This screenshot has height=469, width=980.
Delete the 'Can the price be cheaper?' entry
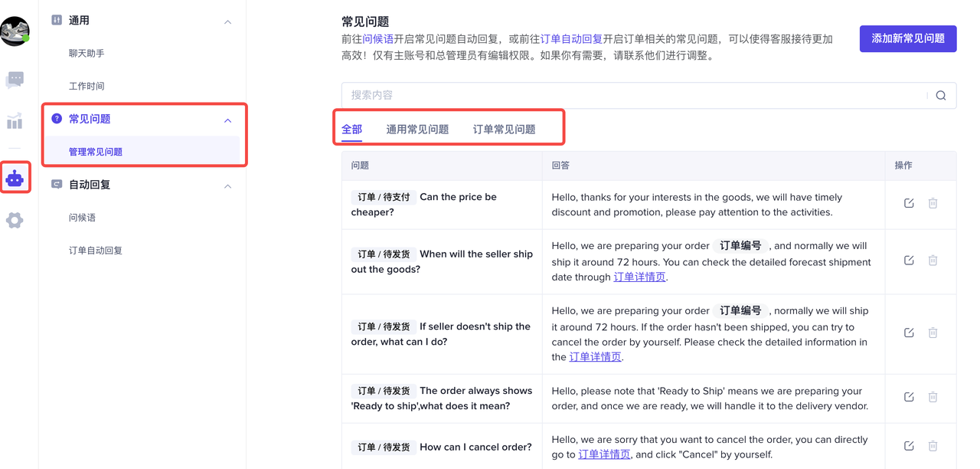point(933,203)
